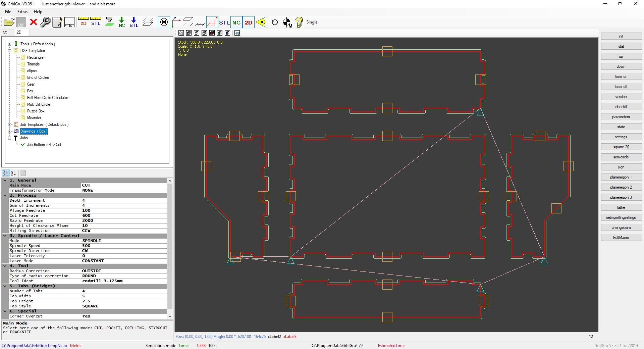This screenshot has width=644, height=349.
Task: Click the property grid scrollbar down arrow
Action: pyautogui.click(x=170, y=316)
